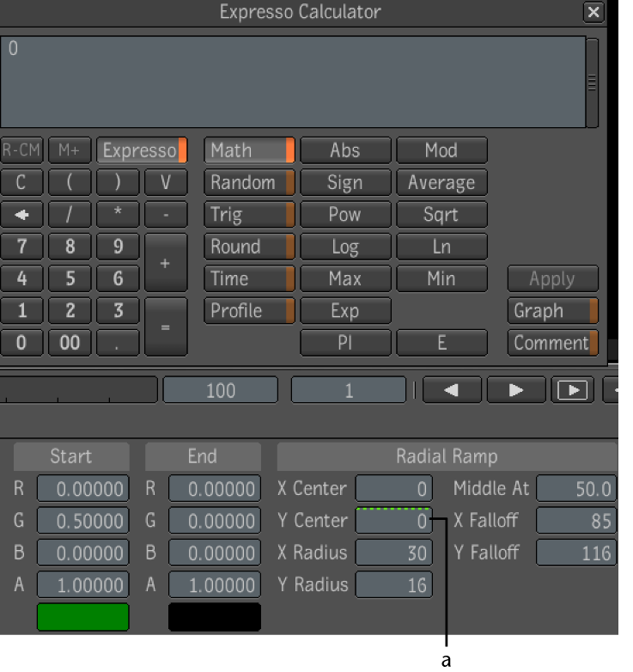
Task: Toggle the Graph button
Action: click(x=553, y=311)
